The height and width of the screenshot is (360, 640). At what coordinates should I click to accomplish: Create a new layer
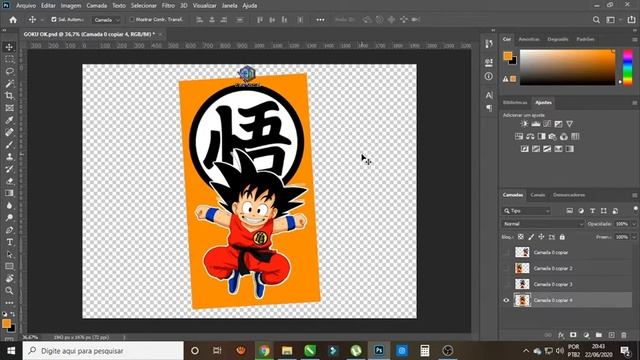(611, 335)
